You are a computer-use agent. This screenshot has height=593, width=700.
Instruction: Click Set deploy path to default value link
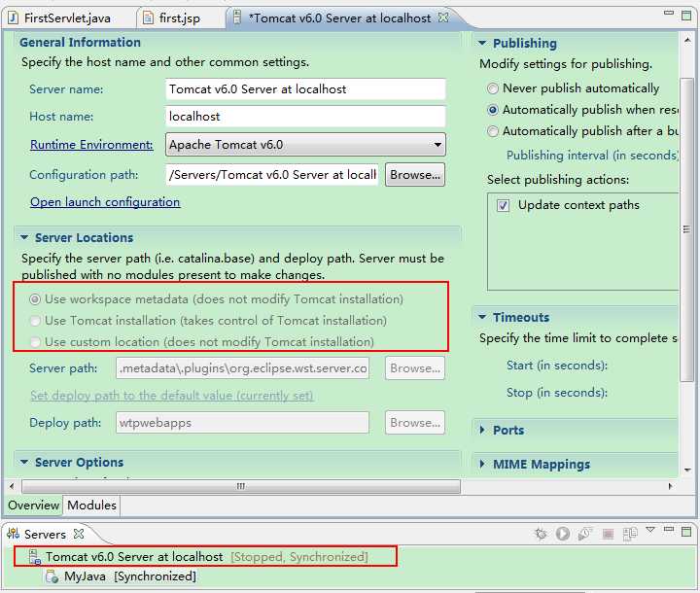tap(171, 396)
